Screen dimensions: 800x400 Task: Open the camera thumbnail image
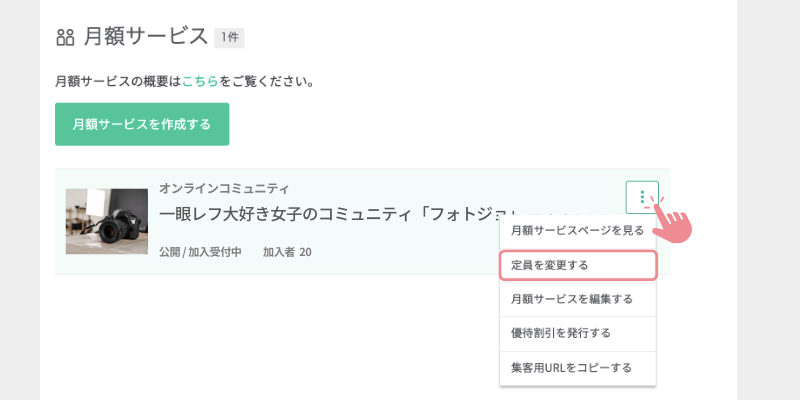(x=107, y=221)
